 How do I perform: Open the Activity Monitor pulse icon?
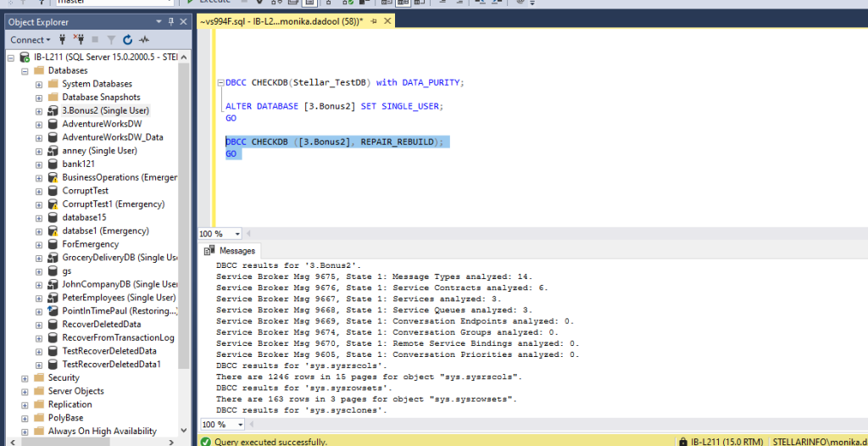[144, 40]
